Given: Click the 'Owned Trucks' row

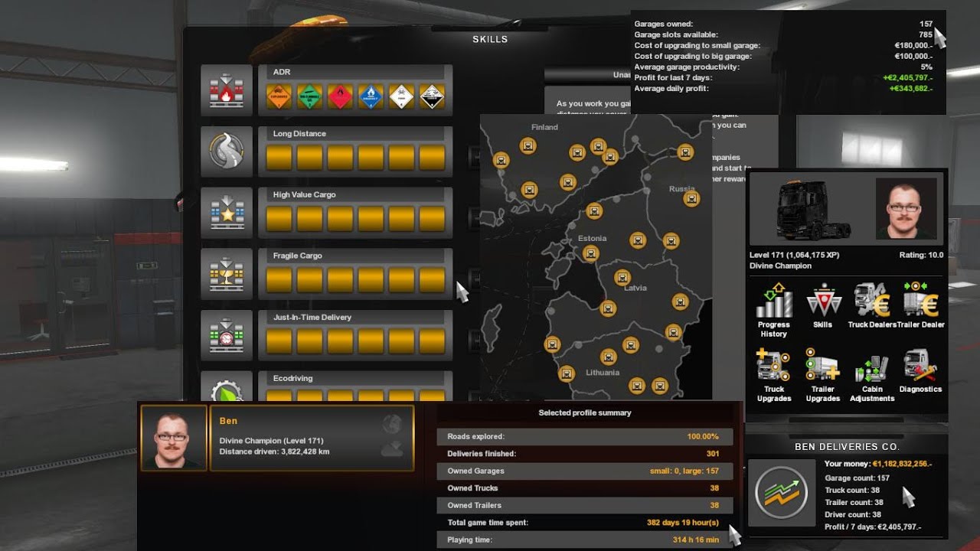Looking at the screenshot, I should point(585,488).
